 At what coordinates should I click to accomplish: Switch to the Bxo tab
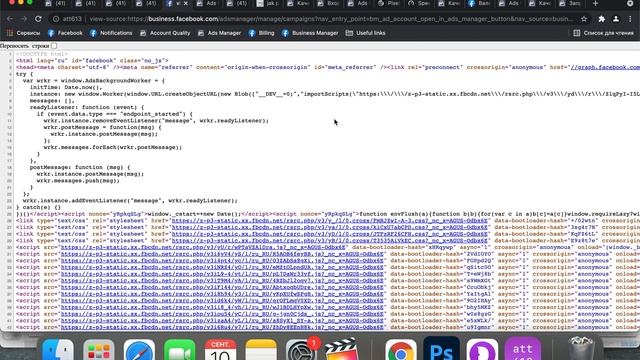[328, 4]
